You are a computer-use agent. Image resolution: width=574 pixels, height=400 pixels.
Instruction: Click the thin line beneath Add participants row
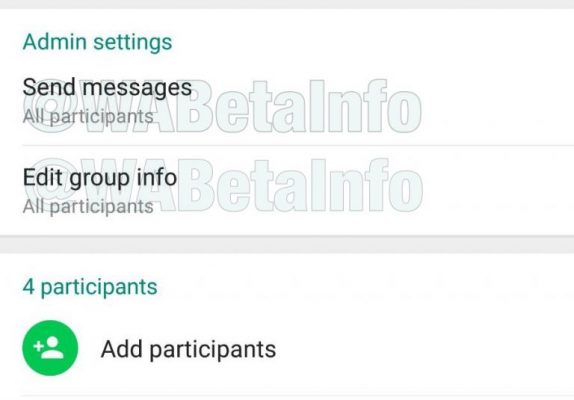(x=298, y=395)
